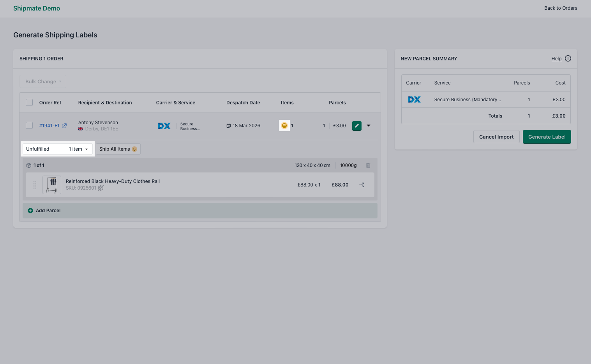Viewport: 591px width, 364px height.
Task: Click the DX carrier logo in the order row
Action: click(x=164, y=125)
